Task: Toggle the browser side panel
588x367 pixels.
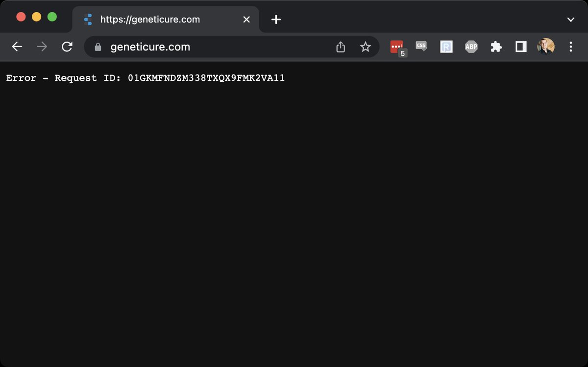Action: (521, 47)
